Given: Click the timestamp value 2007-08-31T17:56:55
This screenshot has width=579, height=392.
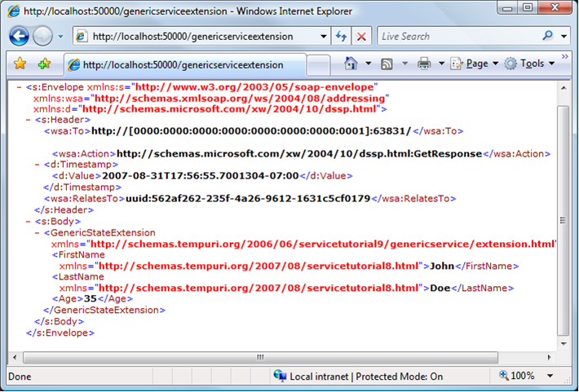Looking at the screenshot, I should pyautogui.click(x=200, y=176).
